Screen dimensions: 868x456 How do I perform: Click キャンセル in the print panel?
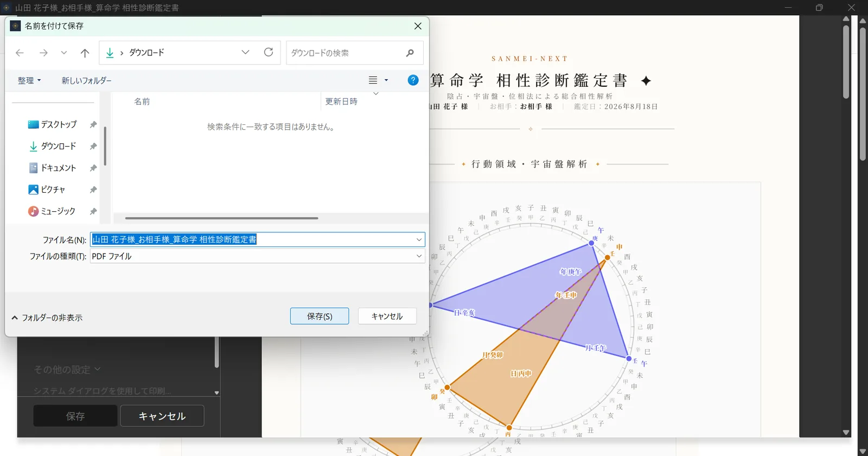[x=162, y=416]
